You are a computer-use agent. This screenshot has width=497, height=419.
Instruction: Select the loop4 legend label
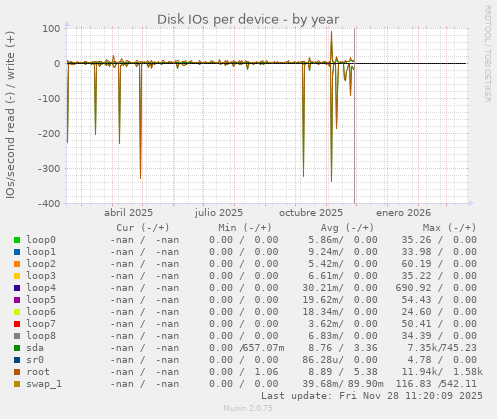[x=41, y=288]
